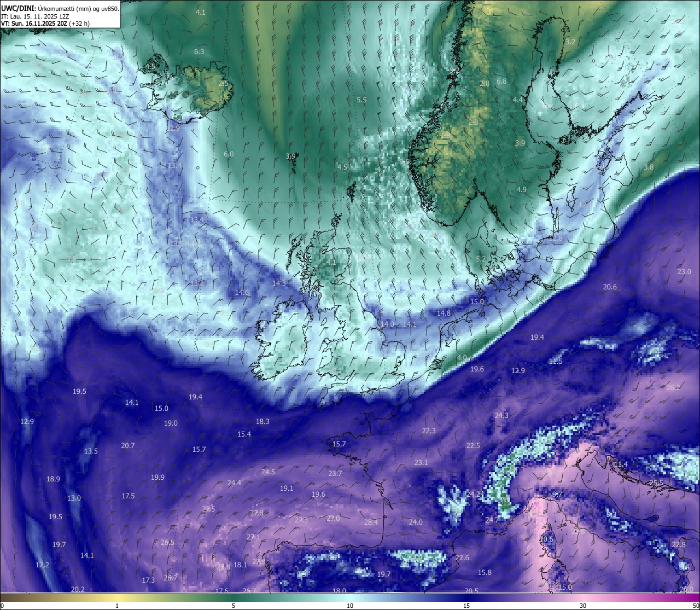
Task: Click the 22.8 value at lower right
Action: pos(679,544)
